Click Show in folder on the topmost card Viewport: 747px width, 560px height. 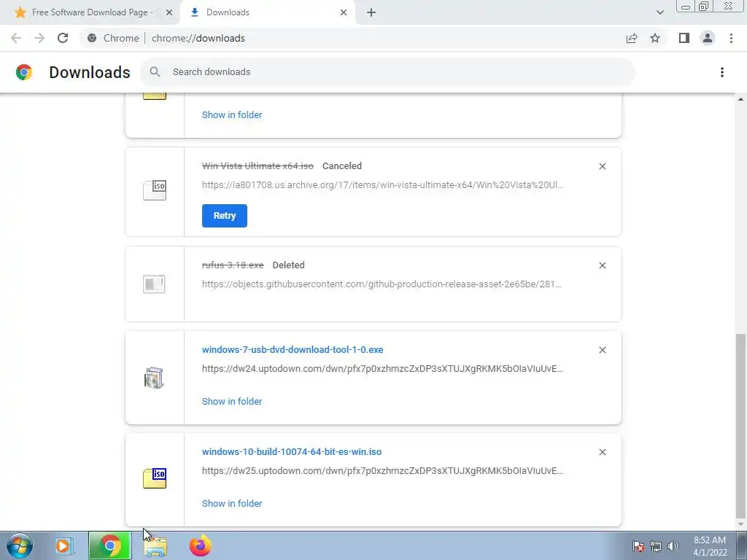tap(232, 114)
